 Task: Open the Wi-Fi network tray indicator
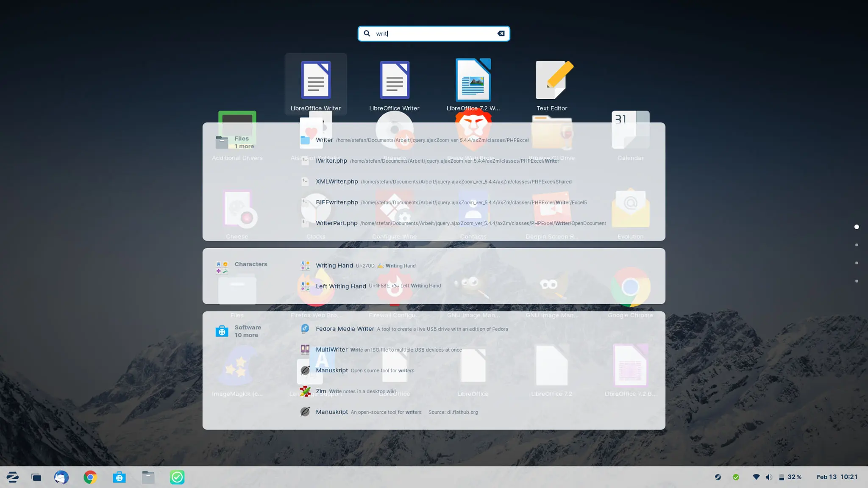click(756, 477)
